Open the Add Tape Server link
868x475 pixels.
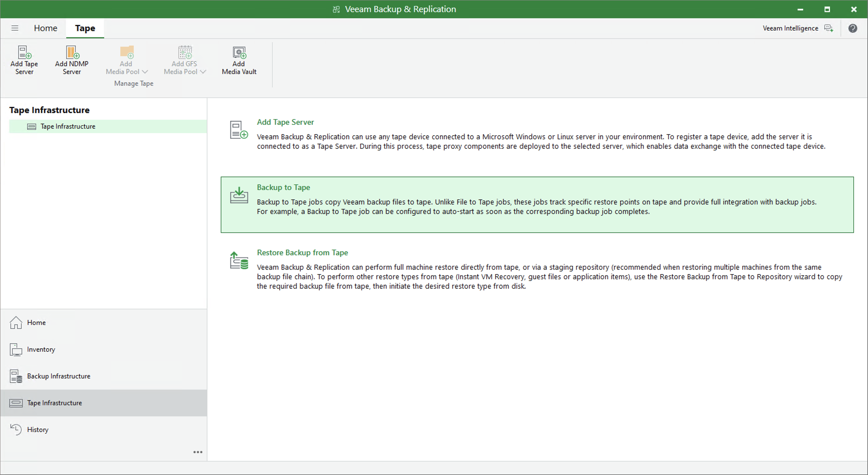285,122
